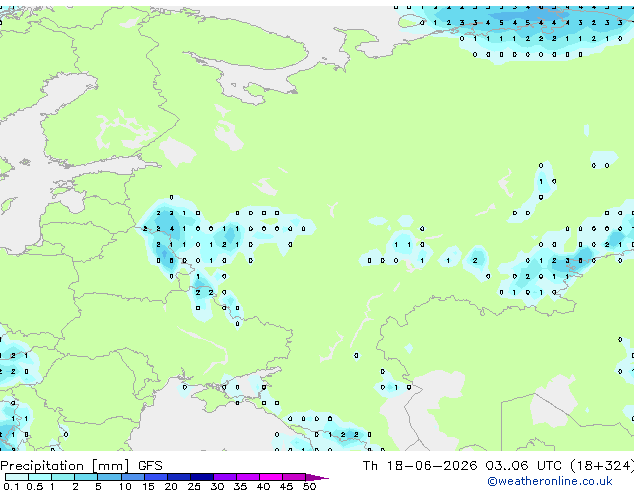Viewport: 634px width, 490px height.
Task: Click the 25–30 mm navy legend swatch
Action: [202, 477]
